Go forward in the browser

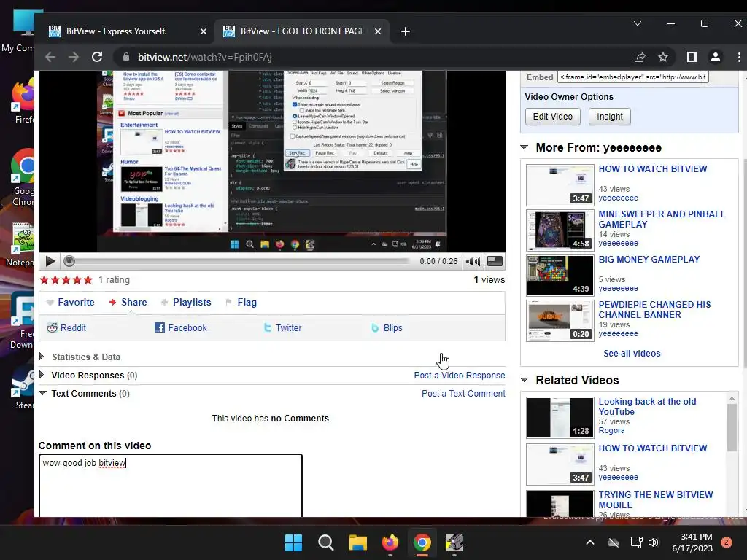click(x=74, y=57)
